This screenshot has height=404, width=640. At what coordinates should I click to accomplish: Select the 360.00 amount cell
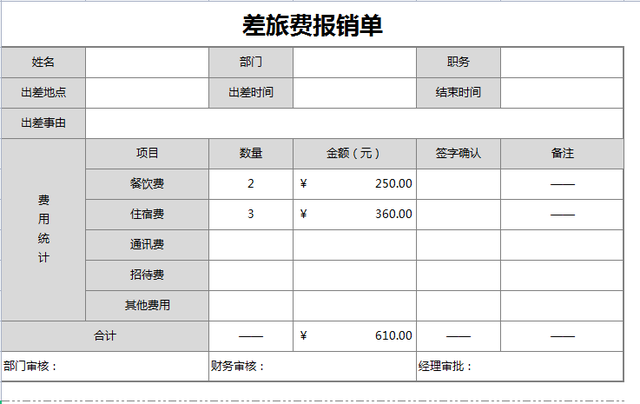355,214
